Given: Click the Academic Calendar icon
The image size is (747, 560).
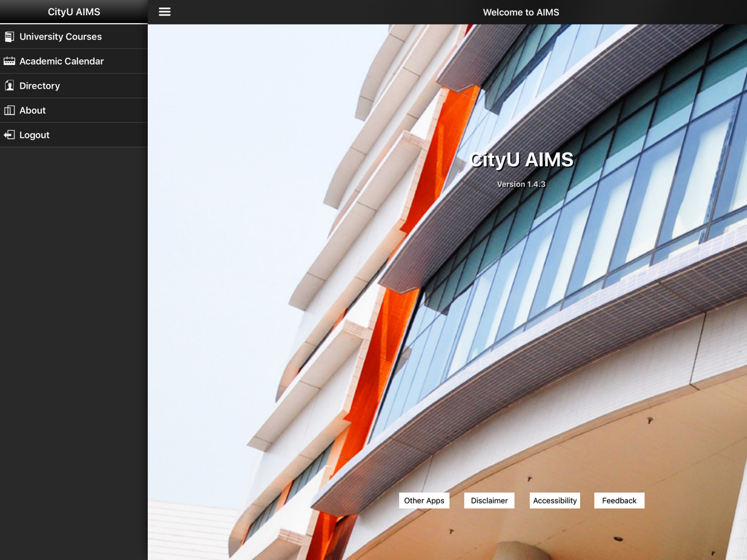Looking at the screenshot, I should click(x=9, y=60).
